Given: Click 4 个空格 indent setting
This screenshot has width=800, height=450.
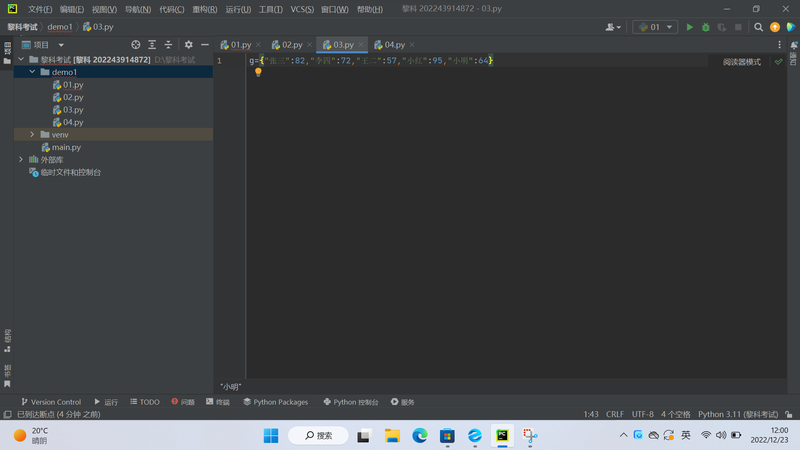Looking at the screenshot, I should (x=676, y=414).
